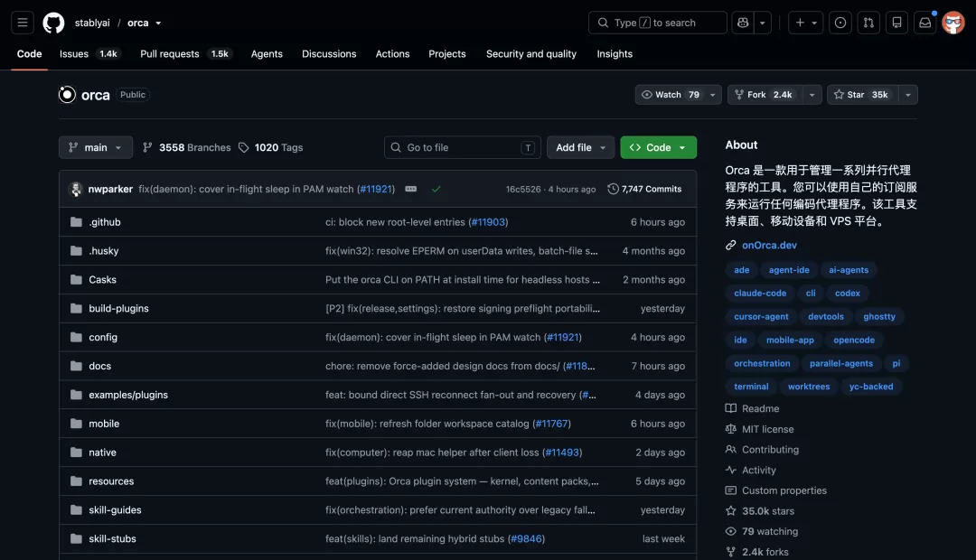Image resolution: width=976 pixels, height=560 pixels.
Task: Expand the Copilot dropdown arrow
Action: click(763, 23)
